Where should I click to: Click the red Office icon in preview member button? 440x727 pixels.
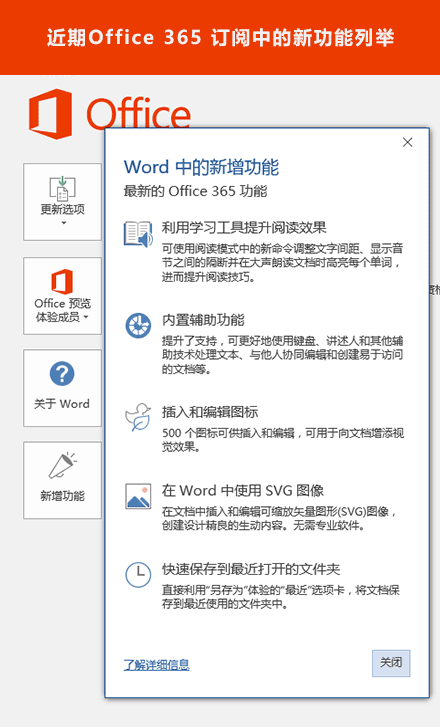[62, 281]
